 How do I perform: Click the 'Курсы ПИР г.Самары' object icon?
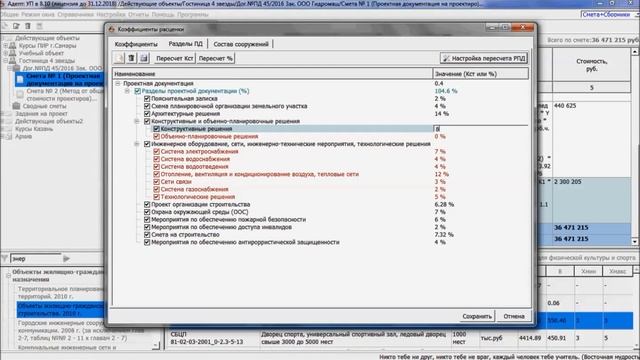[x=13, y=46]
